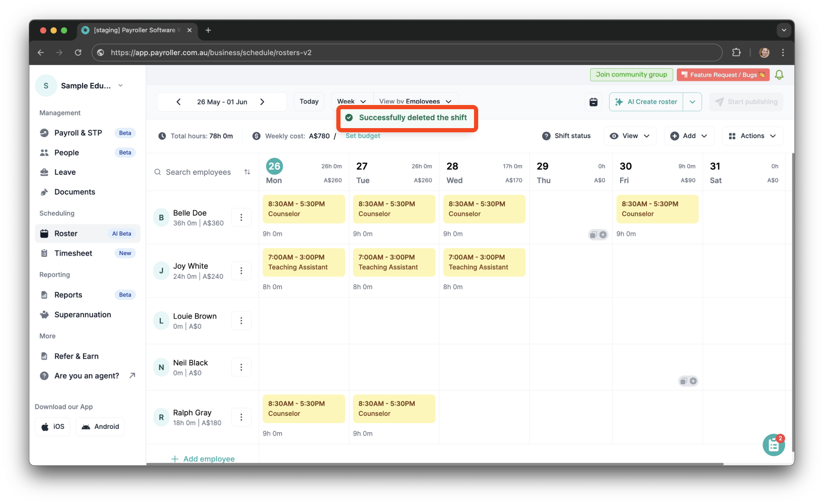824x504 pixels.
Task: Open Ralph Gray's three-dot options
Action: pyautogui.click(x=241, y=417)
